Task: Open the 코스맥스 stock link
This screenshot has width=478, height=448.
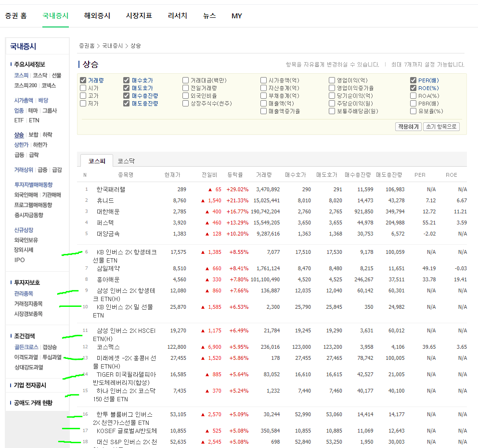Action: (x=108, y=347)
